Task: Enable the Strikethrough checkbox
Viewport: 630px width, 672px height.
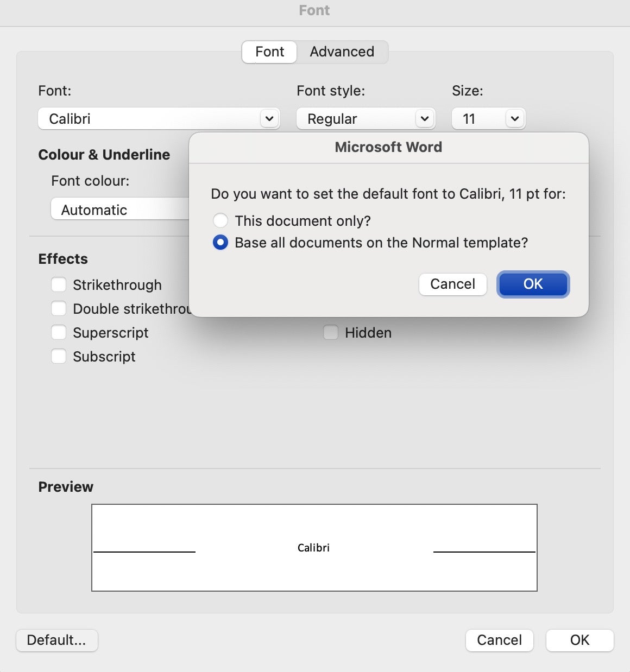Action: [59, 285]
